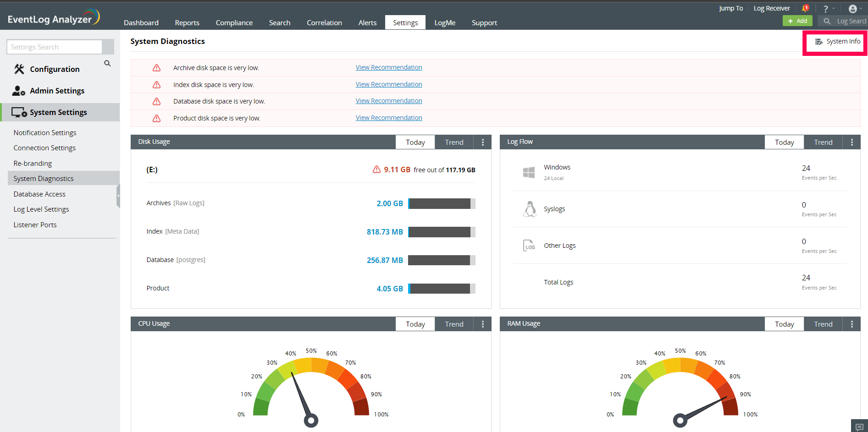Click the System Info button label
The image size is (868, 432).
pos(843,42)
